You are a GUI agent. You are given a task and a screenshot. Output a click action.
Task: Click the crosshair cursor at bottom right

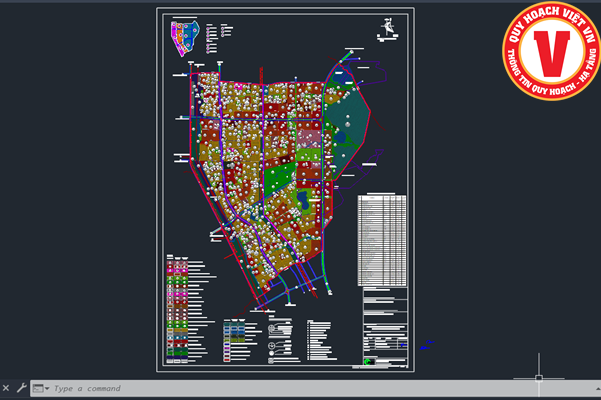(x=538, y=378)
